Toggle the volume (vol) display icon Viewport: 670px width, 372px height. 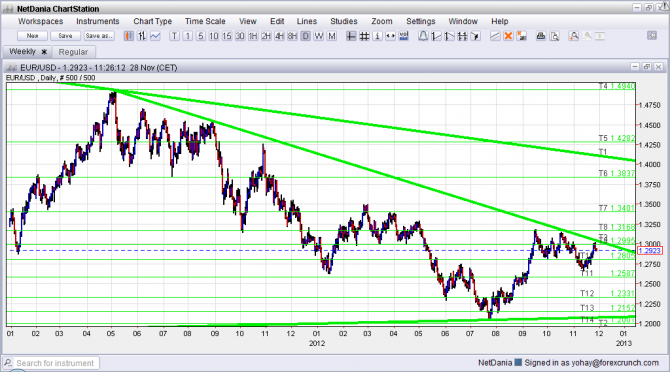(x=404, y=36)
